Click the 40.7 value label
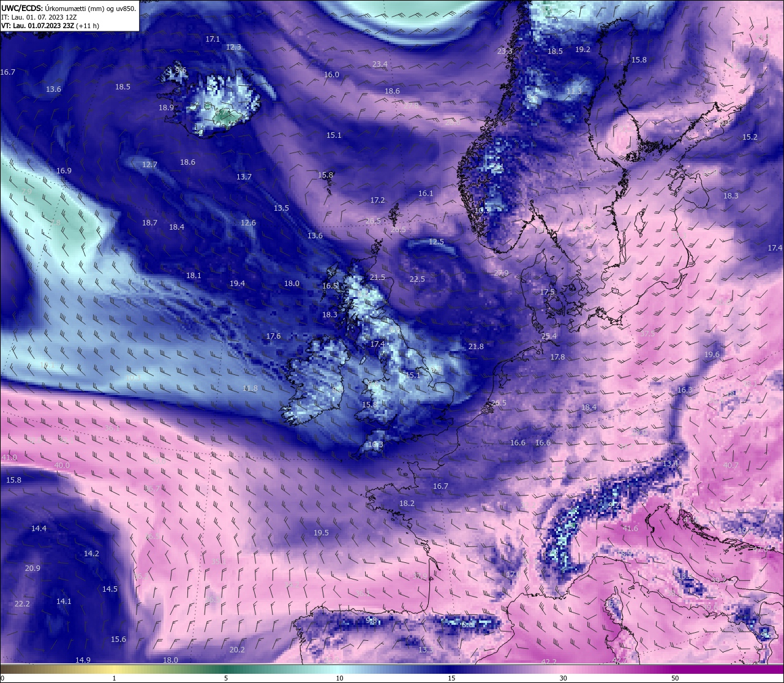Image resolution: width=784 pixels, height=683 pixels. 730,466
